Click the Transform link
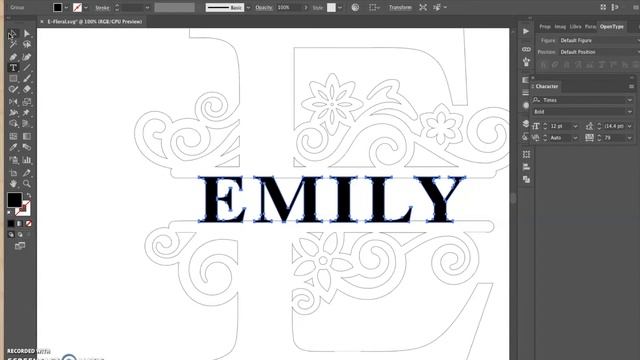The width and height of the screenshot is (640, 360). coord(400,7)
